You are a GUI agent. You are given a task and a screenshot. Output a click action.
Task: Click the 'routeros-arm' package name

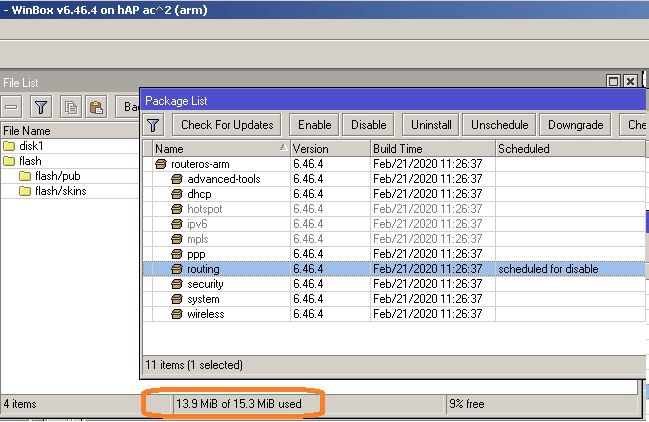click(200, 164)
